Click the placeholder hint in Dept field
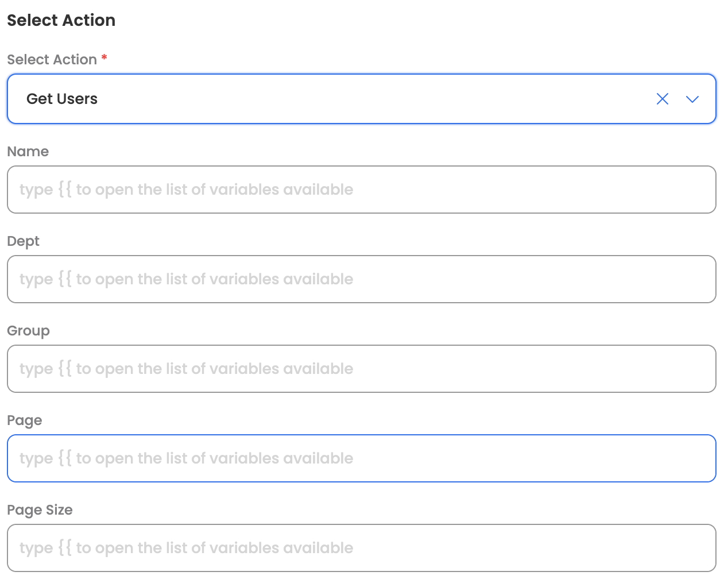 pyautogui.click(x=186, y=279)
